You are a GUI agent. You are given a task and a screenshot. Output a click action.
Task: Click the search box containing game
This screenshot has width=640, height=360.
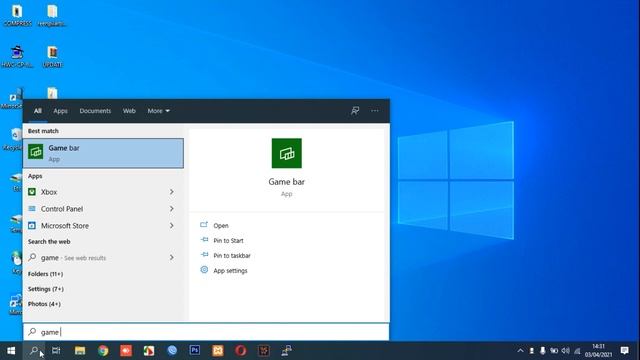206,332
